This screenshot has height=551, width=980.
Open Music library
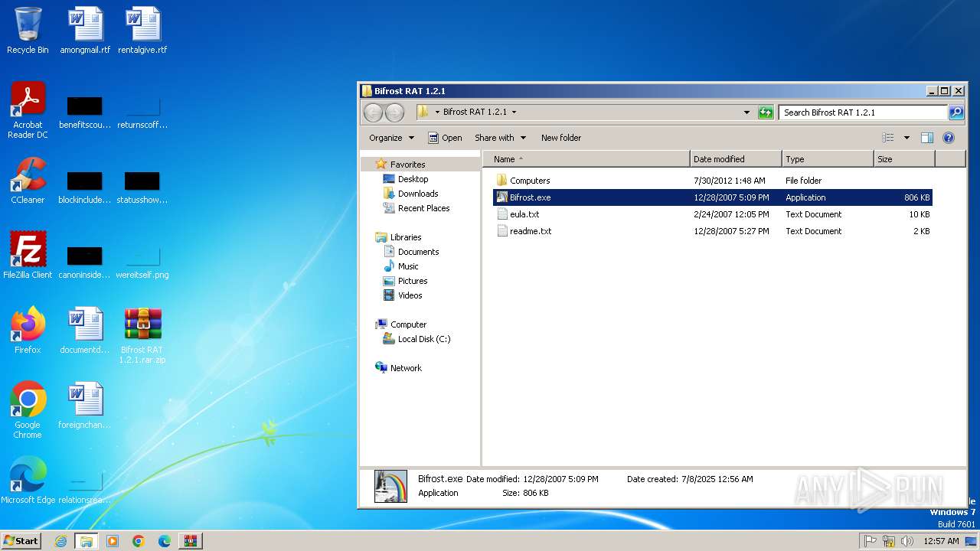[x=400, y=266]
